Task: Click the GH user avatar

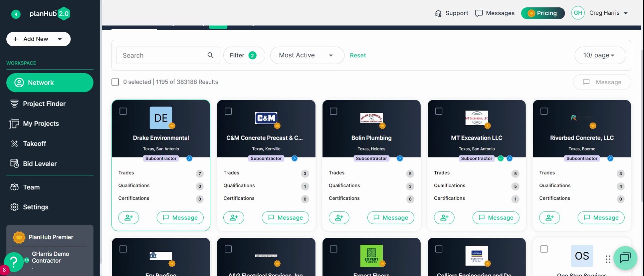Action: pyautogui.click(x=578, y=13)
